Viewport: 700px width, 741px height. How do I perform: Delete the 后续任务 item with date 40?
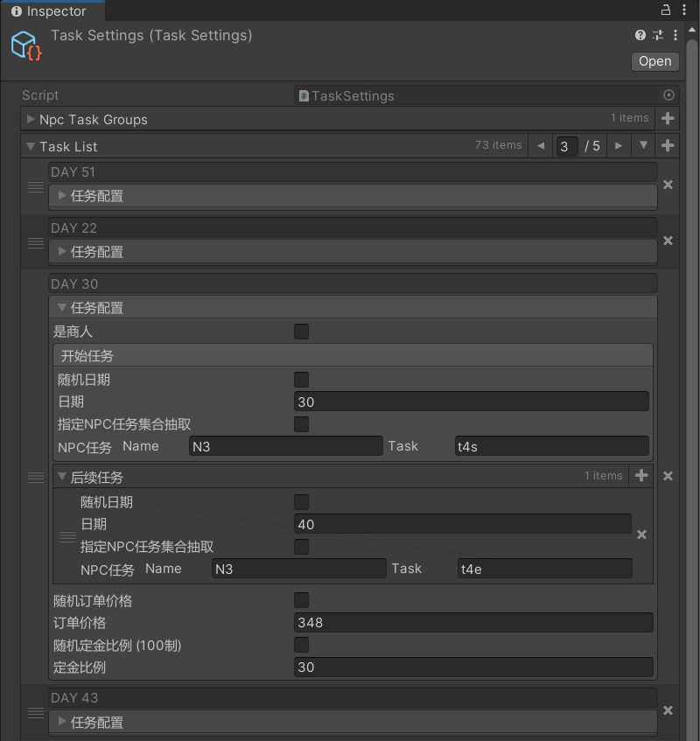pyautogui.click(x=641, y=535)
